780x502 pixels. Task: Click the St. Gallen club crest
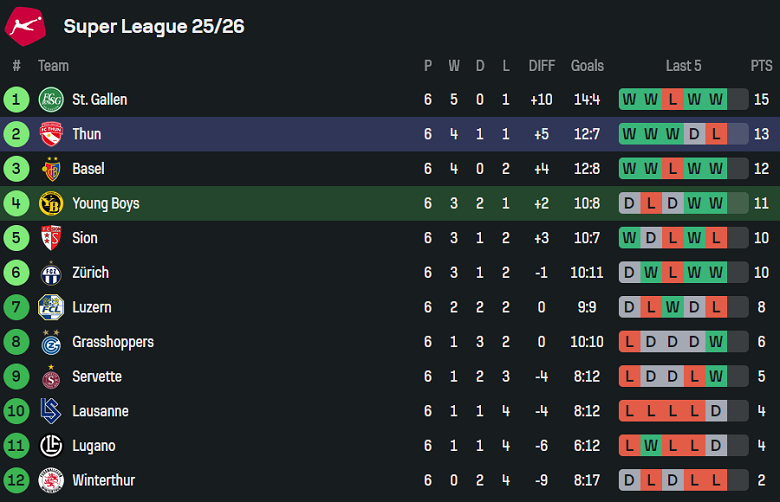pyautogui.click(x=51, y=100)
